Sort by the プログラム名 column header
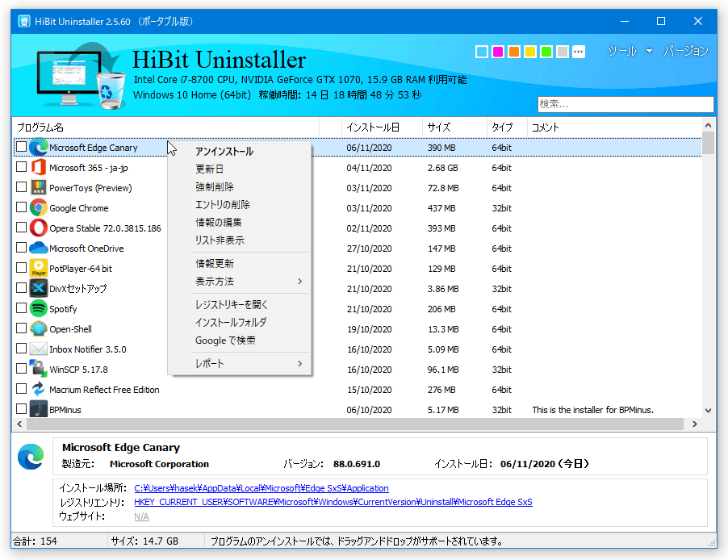728x560 pixels. coord(167,127)
